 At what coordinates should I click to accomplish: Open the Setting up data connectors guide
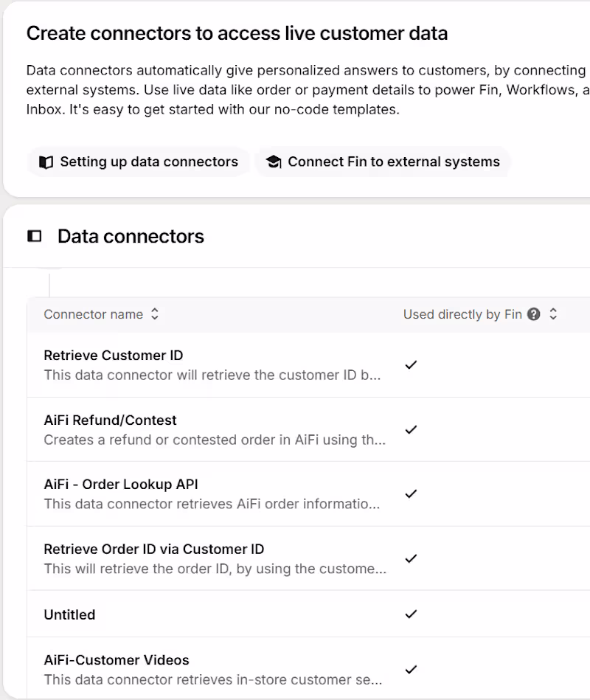pos(138,162)
